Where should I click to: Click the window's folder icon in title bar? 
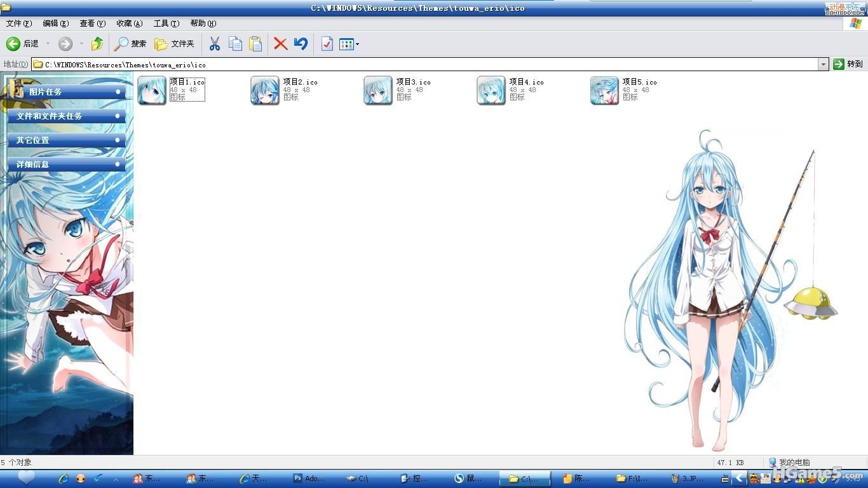[6, 8]
